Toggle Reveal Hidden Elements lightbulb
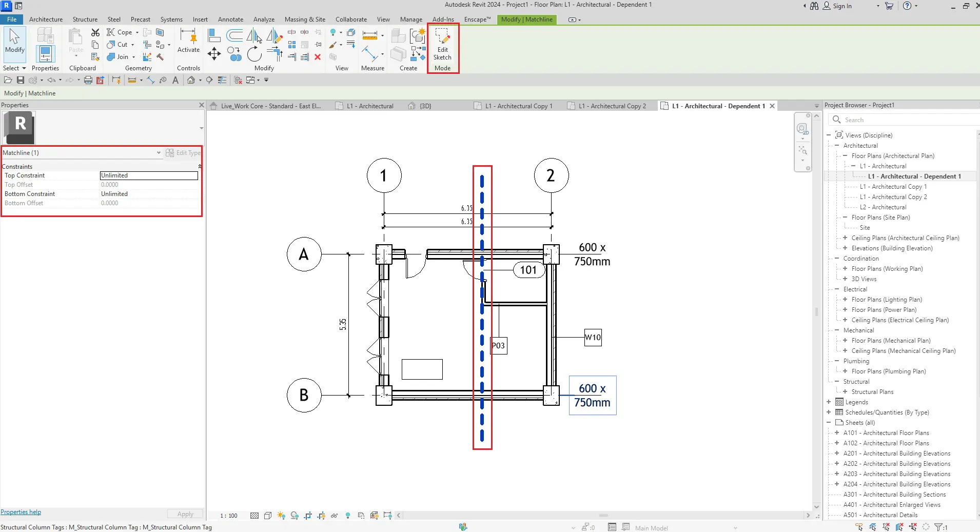 click(x=348, y=516)
